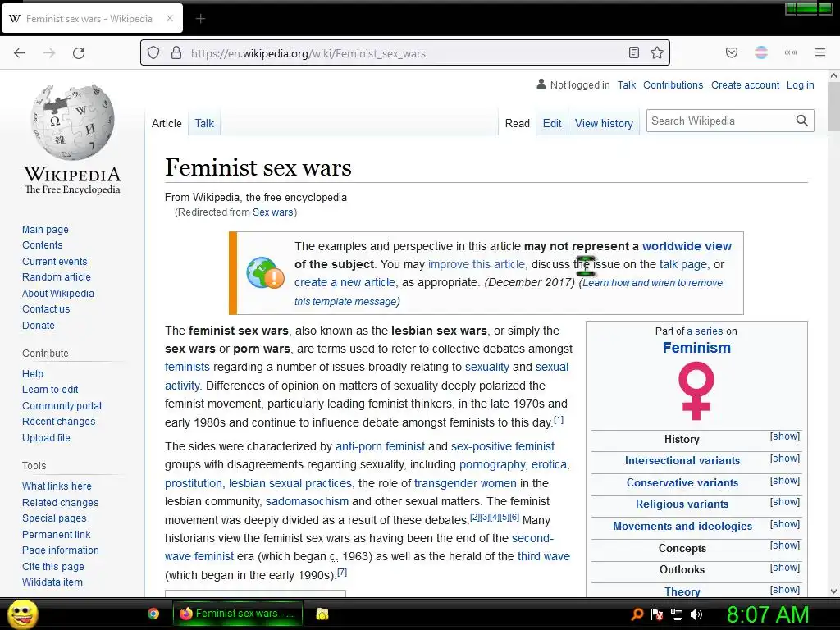
Task: Show the Outlooks section
Action: (785, 568)
